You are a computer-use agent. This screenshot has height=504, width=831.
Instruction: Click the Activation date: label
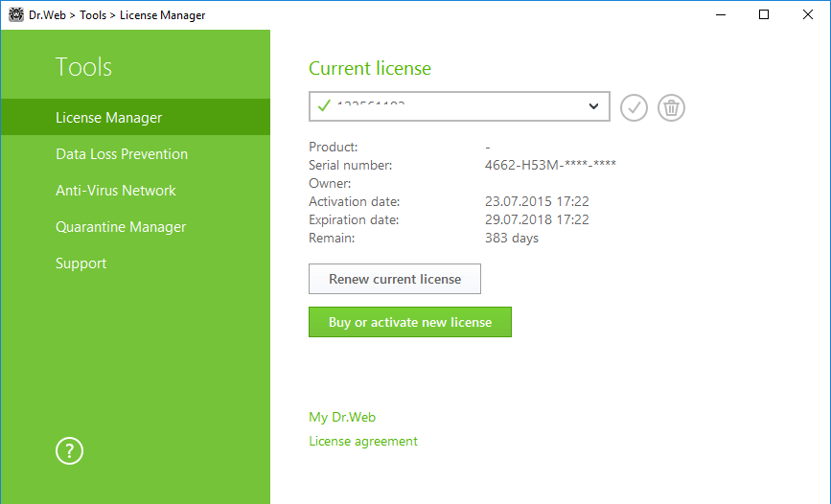[x=355, y=201]
